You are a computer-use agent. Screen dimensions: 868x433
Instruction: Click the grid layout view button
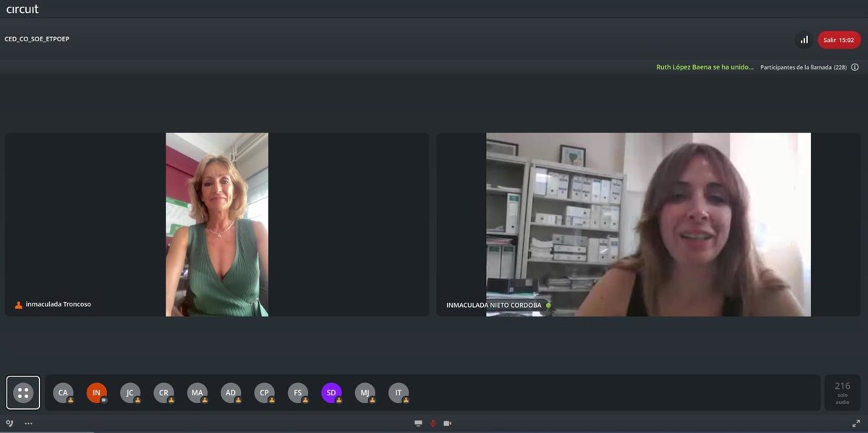tap(23, 392)
